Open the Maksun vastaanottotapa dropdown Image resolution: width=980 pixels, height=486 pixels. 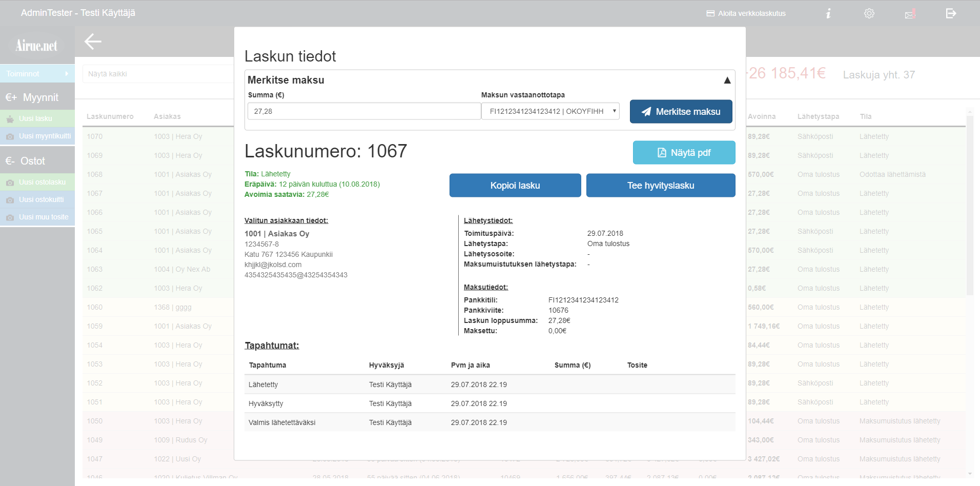550,111
